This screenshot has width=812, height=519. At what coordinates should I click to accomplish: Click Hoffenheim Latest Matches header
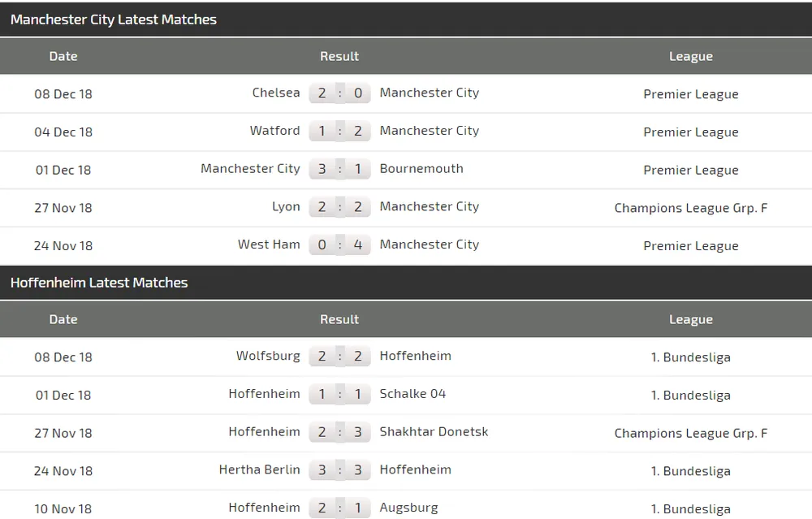tap(99, 283)
